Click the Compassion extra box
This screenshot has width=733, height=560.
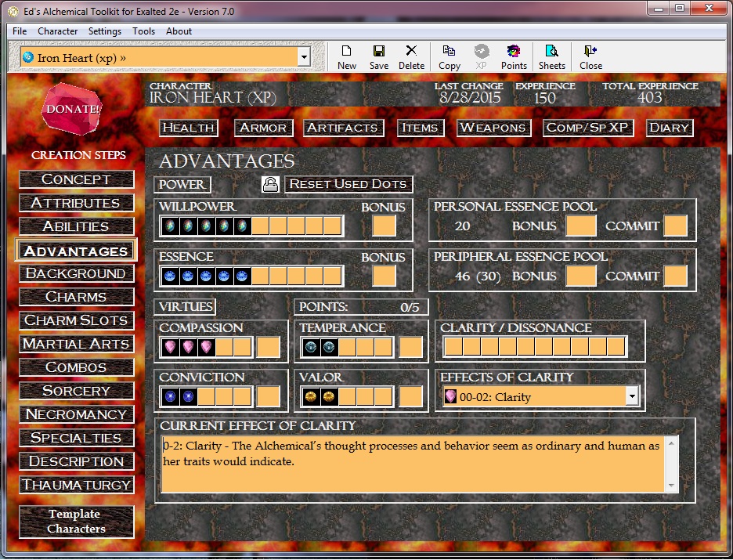269,347
